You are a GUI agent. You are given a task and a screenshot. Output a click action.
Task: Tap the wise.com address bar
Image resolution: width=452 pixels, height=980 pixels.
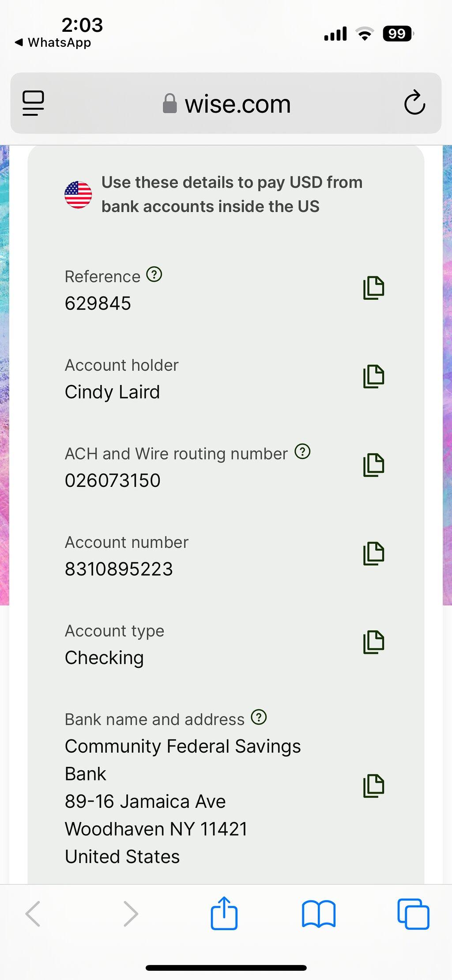pos(226,103)
